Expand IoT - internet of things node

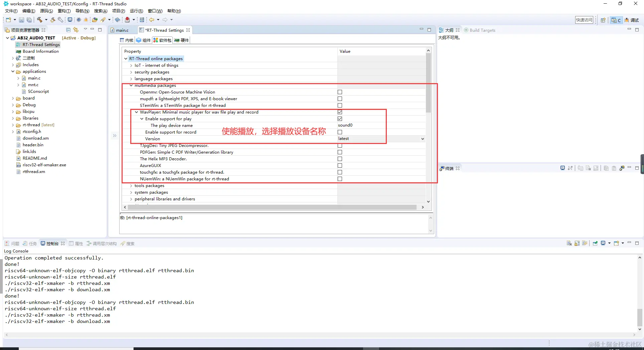(131, 65)
